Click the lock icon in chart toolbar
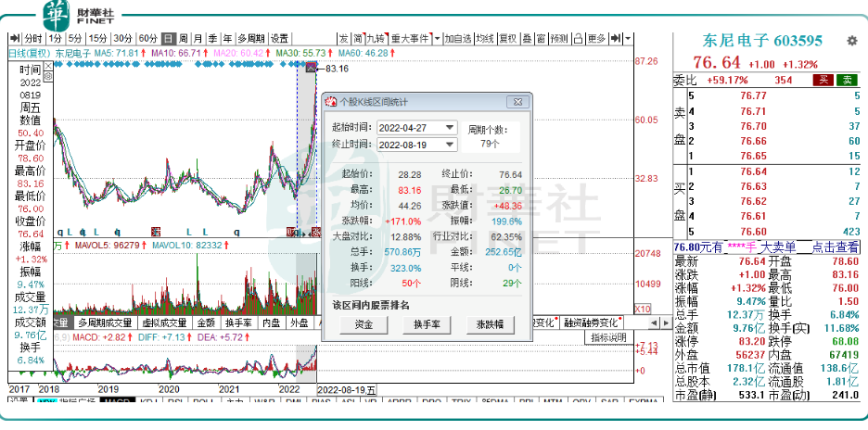 tap(578, 39)
